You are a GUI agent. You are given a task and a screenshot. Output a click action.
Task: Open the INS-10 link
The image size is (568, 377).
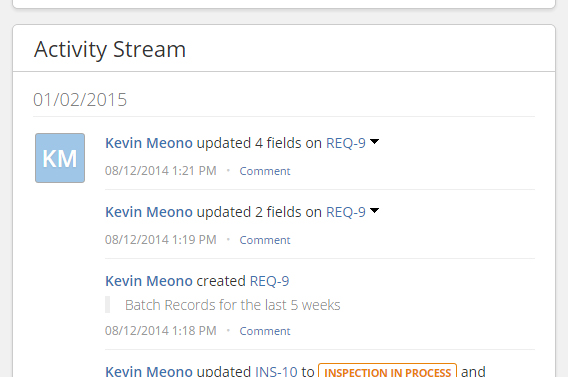coord(276,371)
